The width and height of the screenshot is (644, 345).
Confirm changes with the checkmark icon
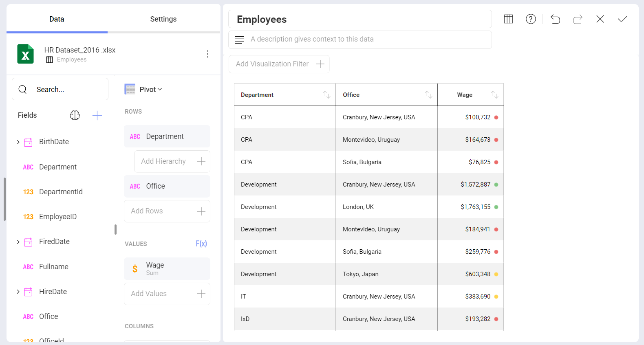coord(622,19)
